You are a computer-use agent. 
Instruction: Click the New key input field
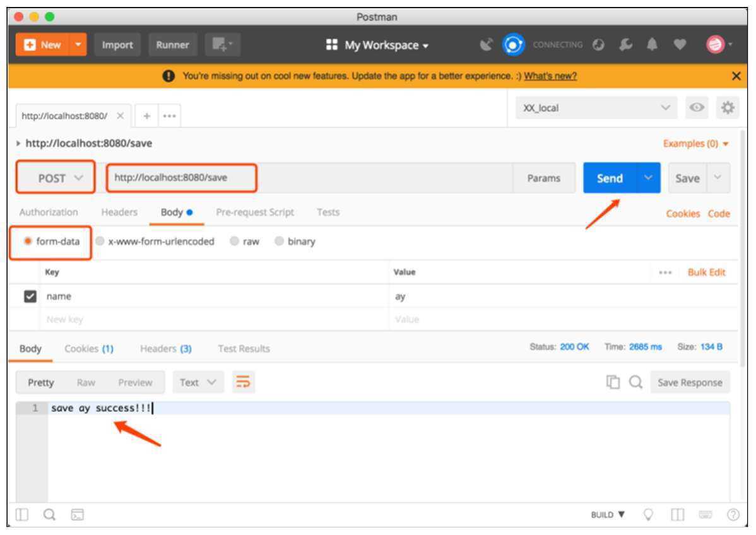(215, 319)
